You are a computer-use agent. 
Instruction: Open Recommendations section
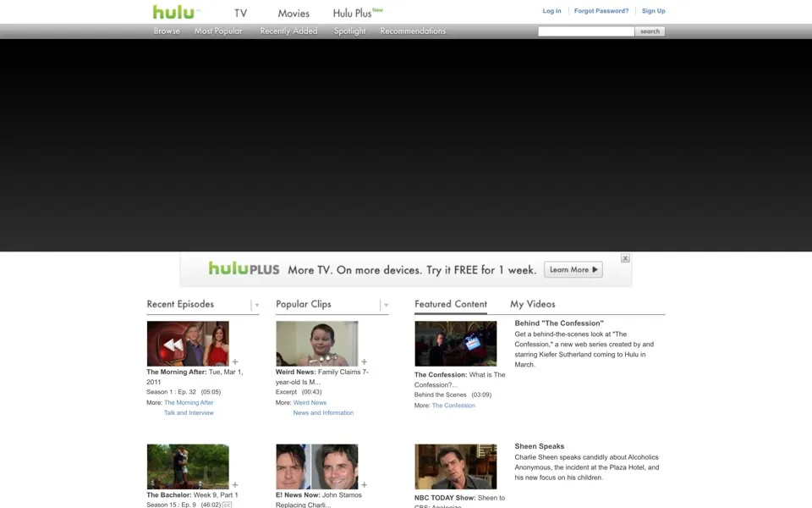[x=413, y=31]
